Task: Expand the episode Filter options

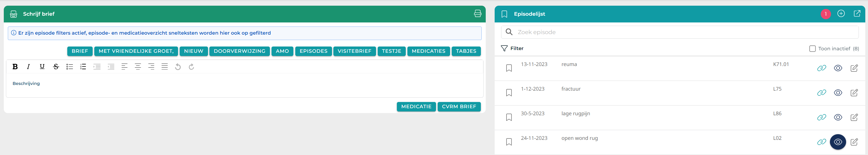Action: pyautogui.click(x=512, y=49)
